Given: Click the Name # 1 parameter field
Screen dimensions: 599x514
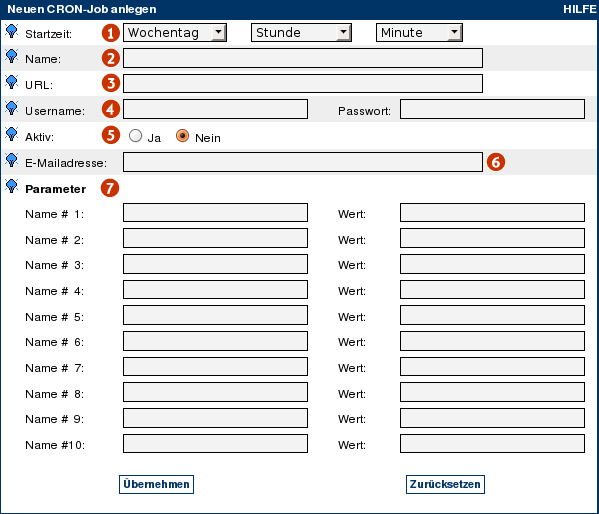Looking at the screenshot, I should click(x=215, y=212).
